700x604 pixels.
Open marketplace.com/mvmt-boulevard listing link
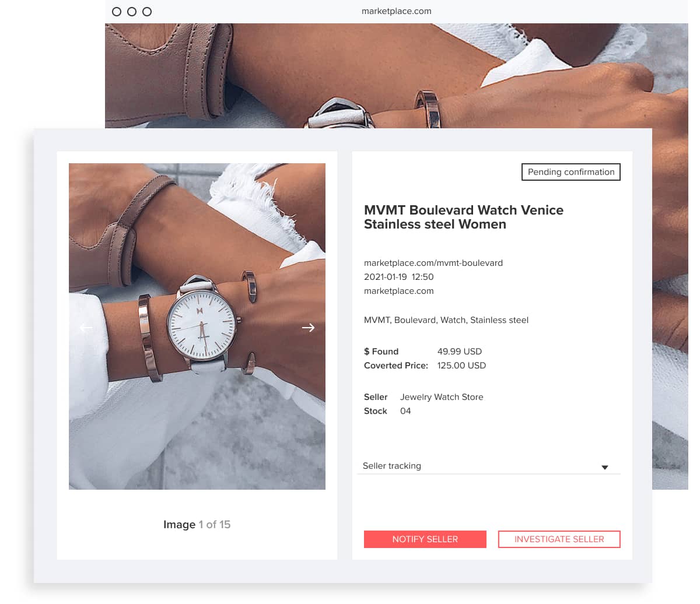[433, 263]
